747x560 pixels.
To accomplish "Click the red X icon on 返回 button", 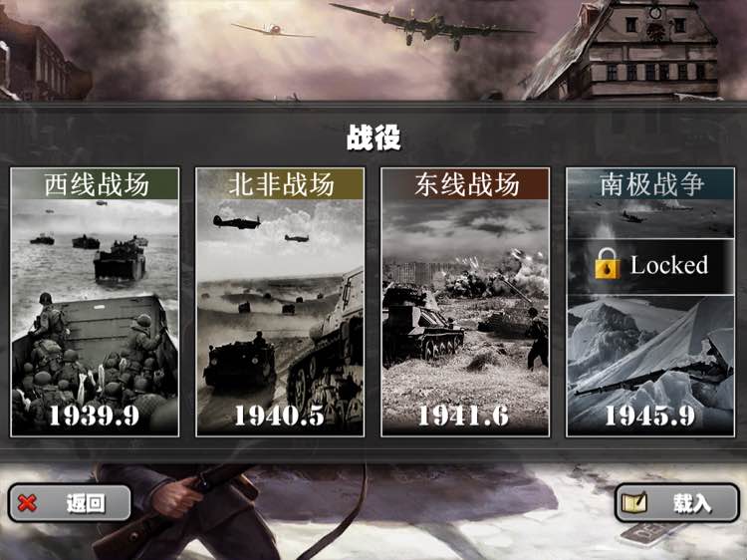I will [x=27, y=503].
